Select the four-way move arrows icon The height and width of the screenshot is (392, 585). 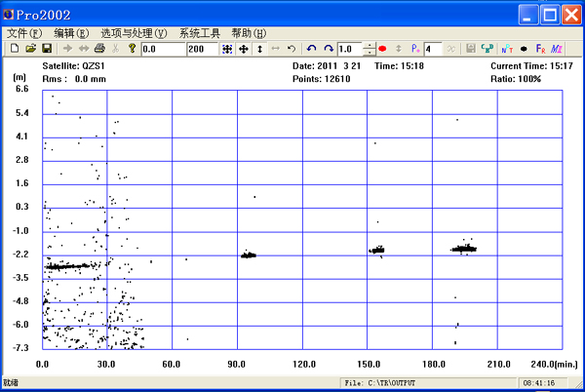pos(243,49)
